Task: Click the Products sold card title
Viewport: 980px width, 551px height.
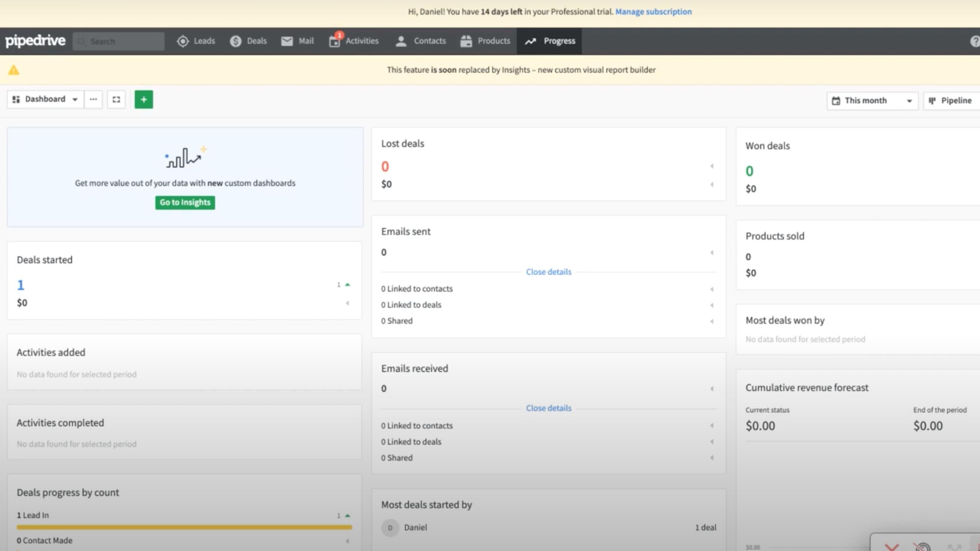Action: (x=775, y=236)
